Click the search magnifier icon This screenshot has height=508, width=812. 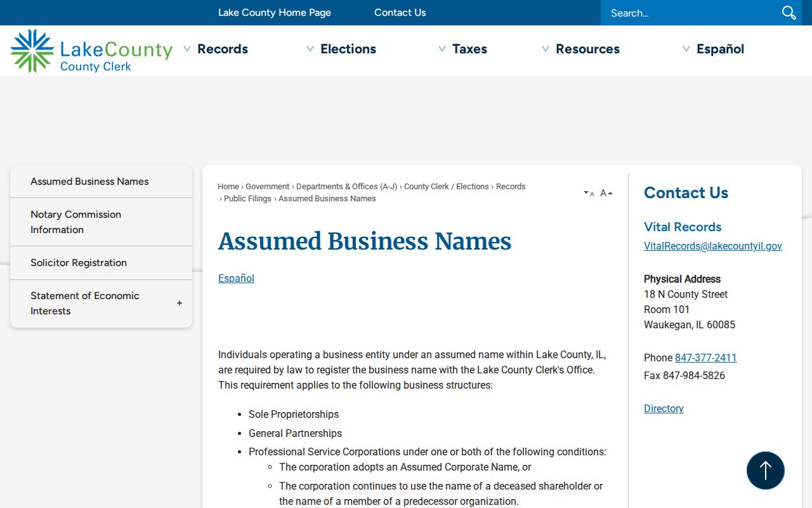[789, 13]
